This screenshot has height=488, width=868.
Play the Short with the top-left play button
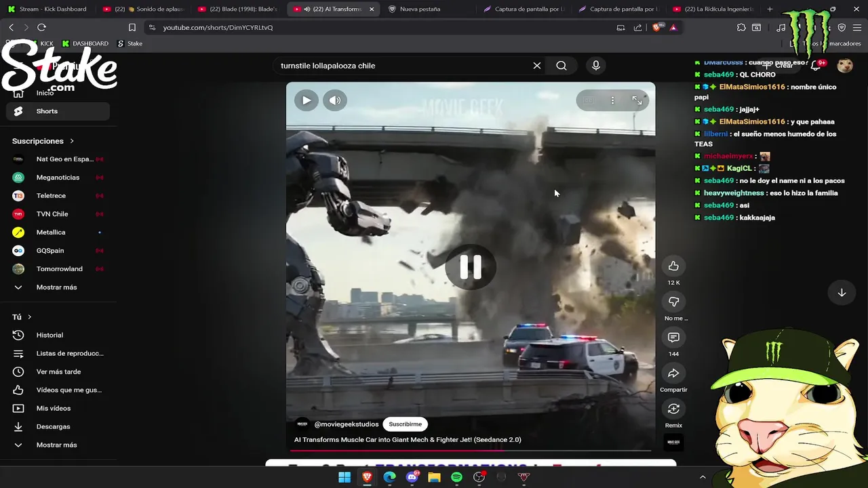[307, 100]
